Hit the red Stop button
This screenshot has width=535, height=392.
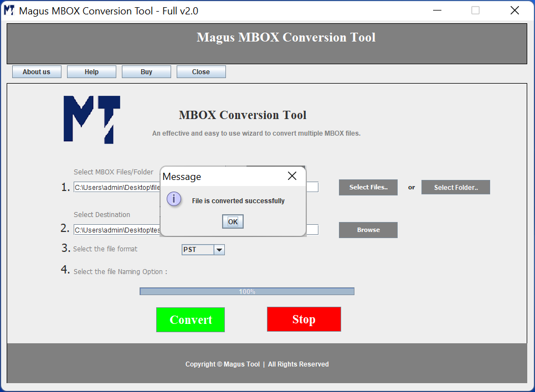303,319
